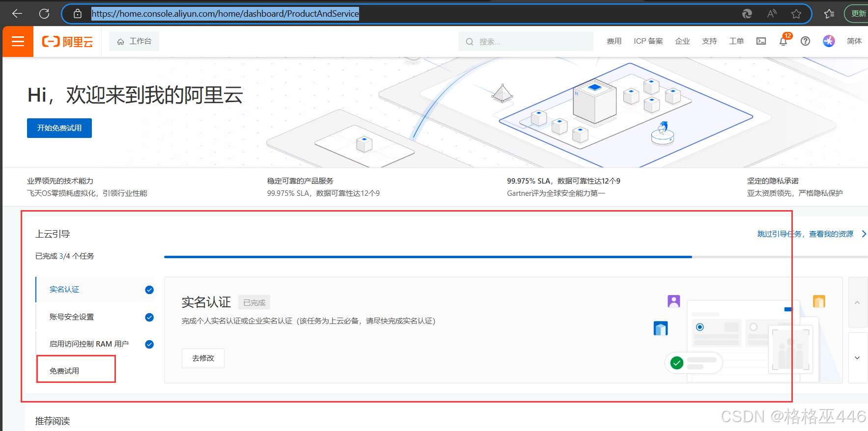Click the 开始免费试用 button
Viewport: 868px width, 431px height.
pos(59,128)
